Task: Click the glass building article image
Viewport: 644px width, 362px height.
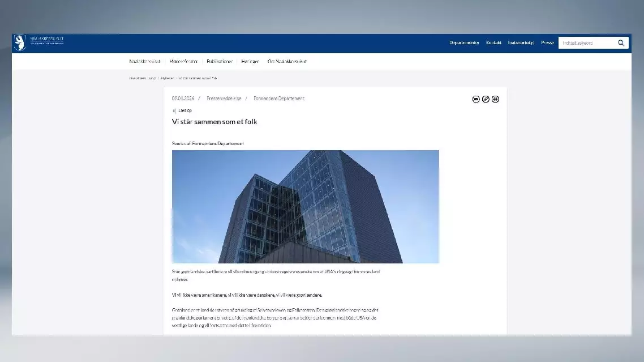Action: click(x=306, y=206)
